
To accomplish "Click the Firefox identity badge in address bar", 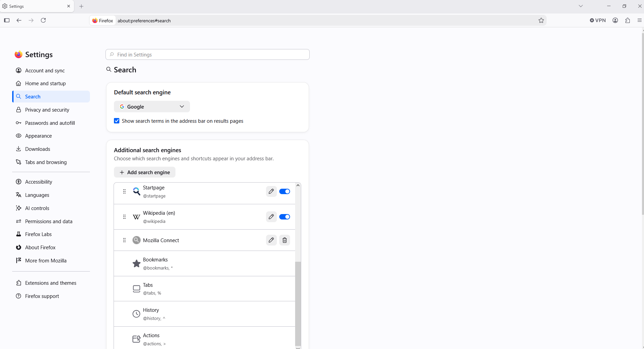I will (x=103, y=21).
